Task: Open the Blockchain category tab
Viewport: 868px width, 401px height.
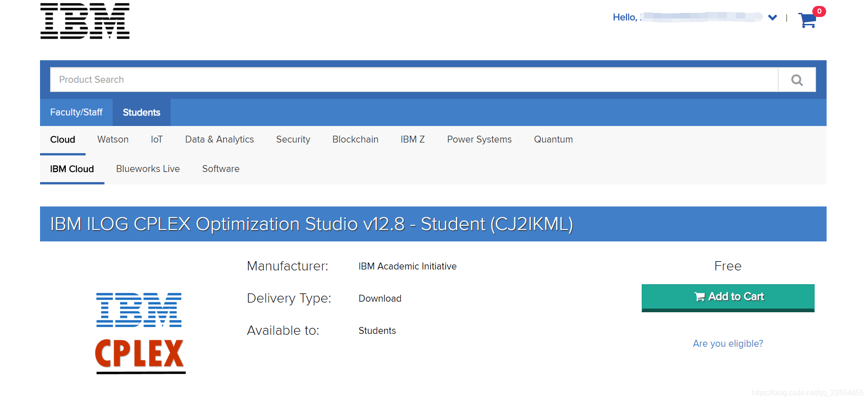Action: 356,139
